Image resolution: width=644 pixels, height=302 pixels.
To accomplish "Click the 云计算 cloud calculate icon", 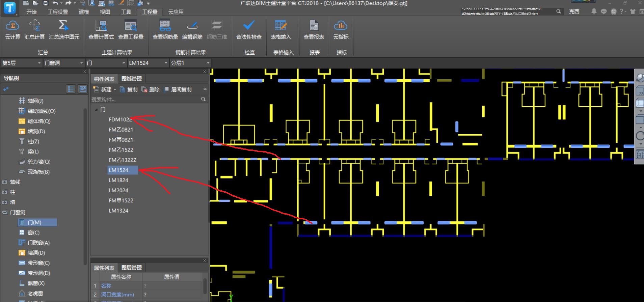I will 12,26.
